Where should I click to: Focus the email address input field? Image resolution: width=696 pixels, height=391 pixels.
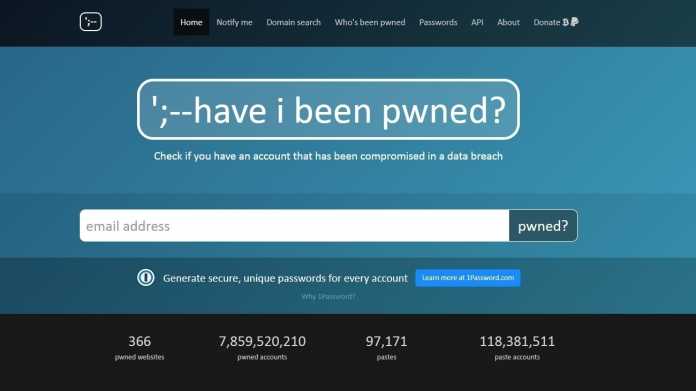pos(294,226)
